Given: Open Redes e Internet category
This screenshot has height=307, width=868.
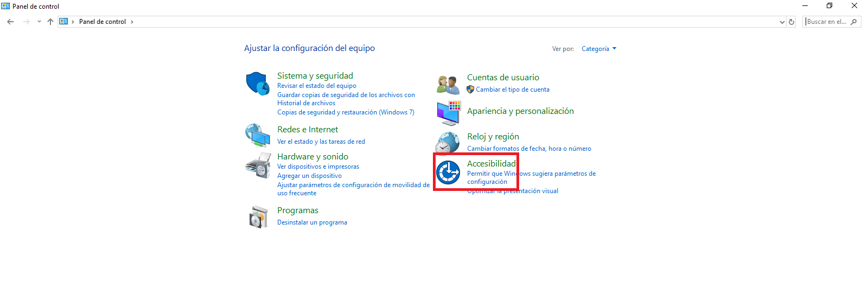Looking at the screenshot, I should 308,130.
